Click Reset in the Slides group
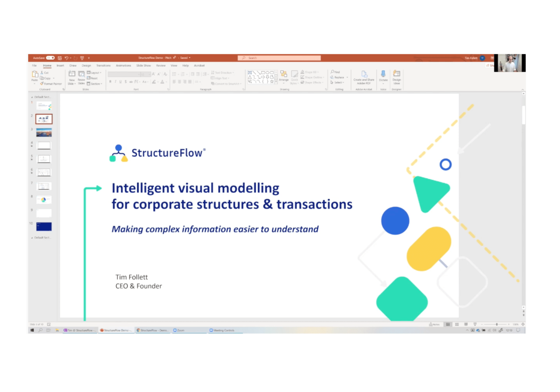560x392 pixels. click(93, 78)
